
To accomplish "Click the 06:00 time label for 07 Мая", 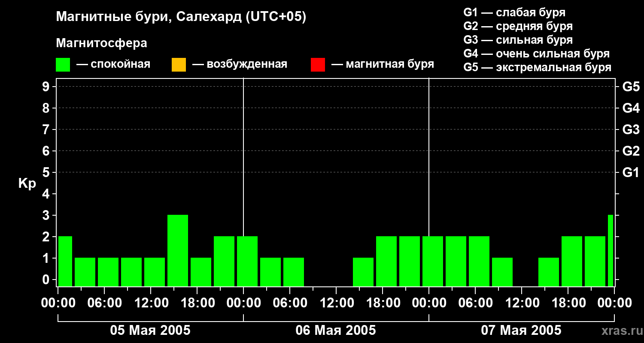I will pyautogui.click(x=475, y=303).
